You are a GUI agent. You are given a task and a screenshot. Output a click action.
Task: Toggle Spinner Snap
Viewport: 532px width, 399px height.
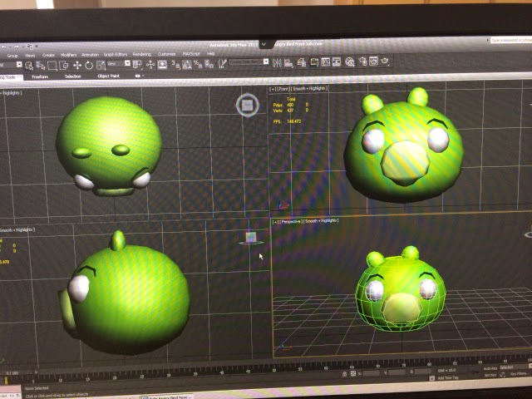(209, 64)
